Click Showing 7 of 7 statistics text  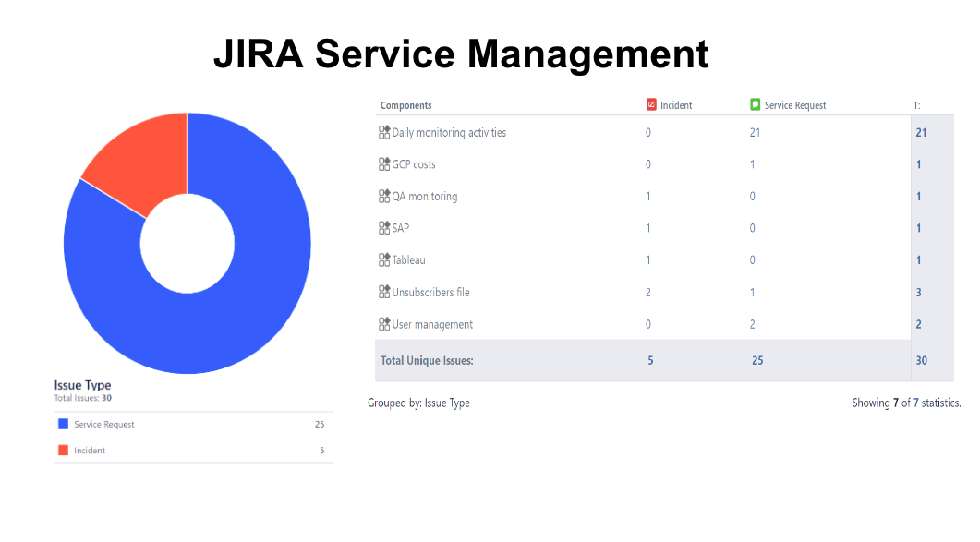tap(906, 403)
